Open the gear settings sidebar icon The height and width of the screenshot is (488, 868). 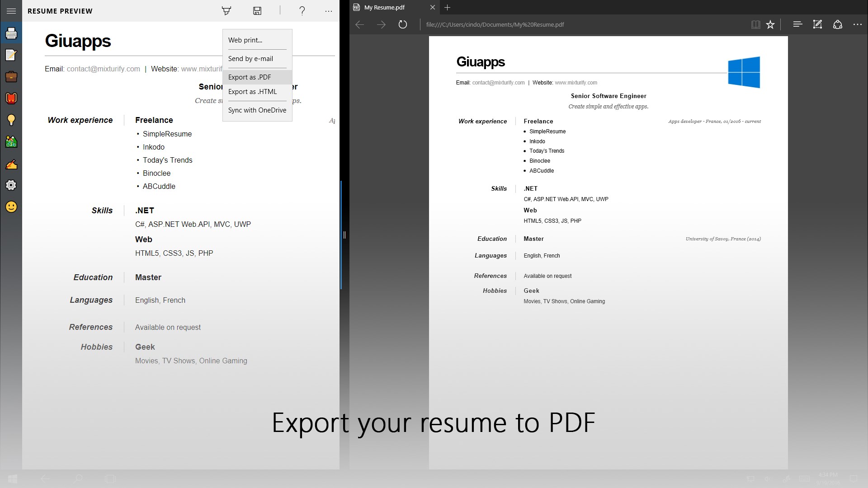pyautogui.click(x=11, y=185)
